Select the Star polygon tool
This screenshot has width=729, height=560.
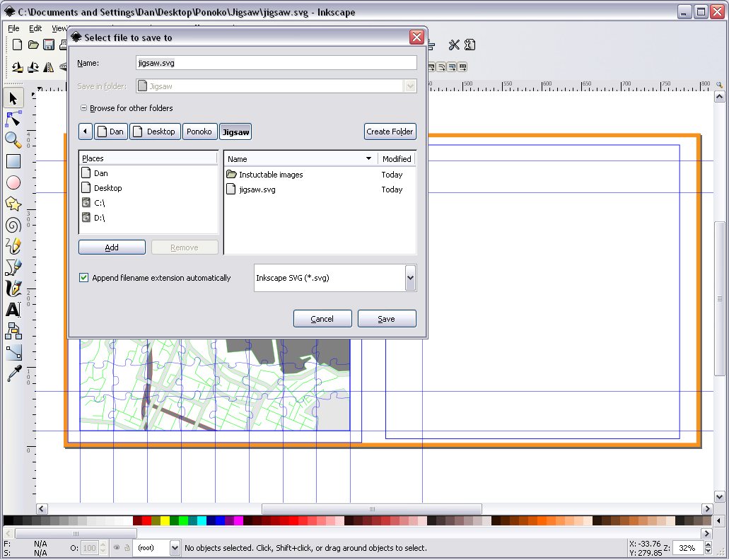13,204
